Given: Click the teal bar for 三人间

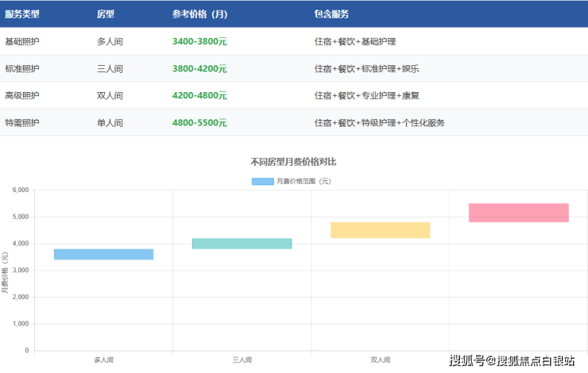Looking at the screenshot, I should [242, 244].
